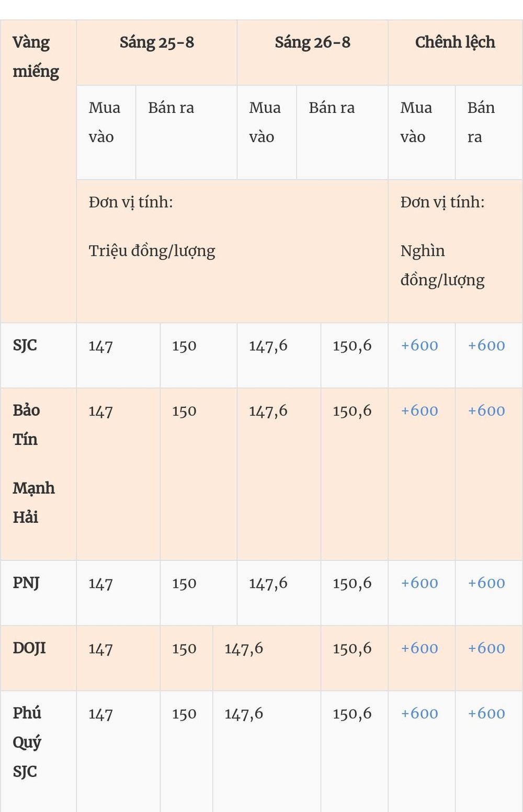Click the Bán ra subheader under Chênh lệch
The image size is (523, 812).
pos(481,122)
